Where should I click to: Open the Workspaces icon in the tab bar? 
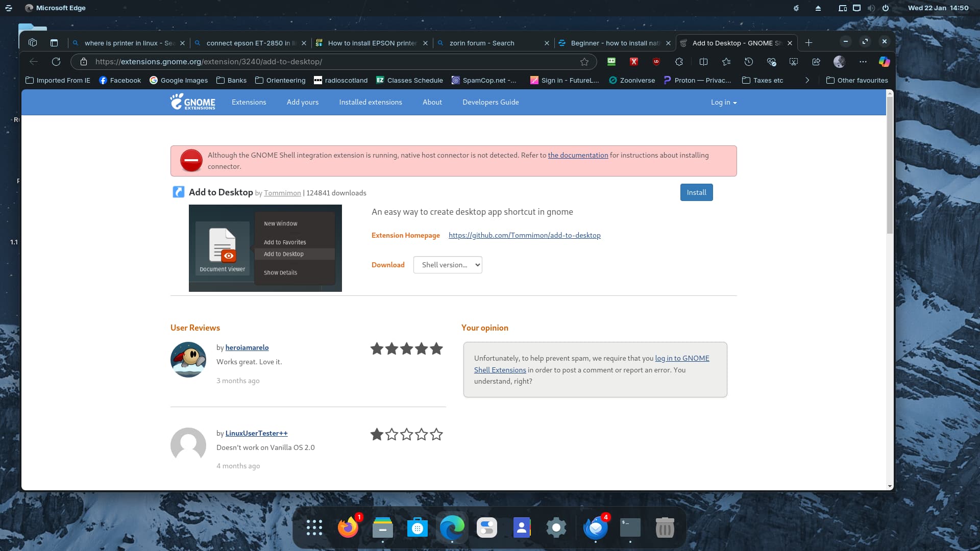pyautogui.click(x=33, y=43)
